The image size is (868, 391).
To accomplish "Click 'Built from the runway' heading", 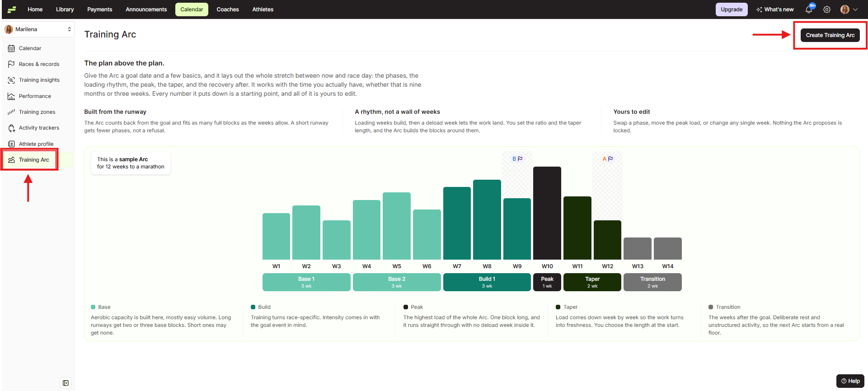I will click(115, 112).
